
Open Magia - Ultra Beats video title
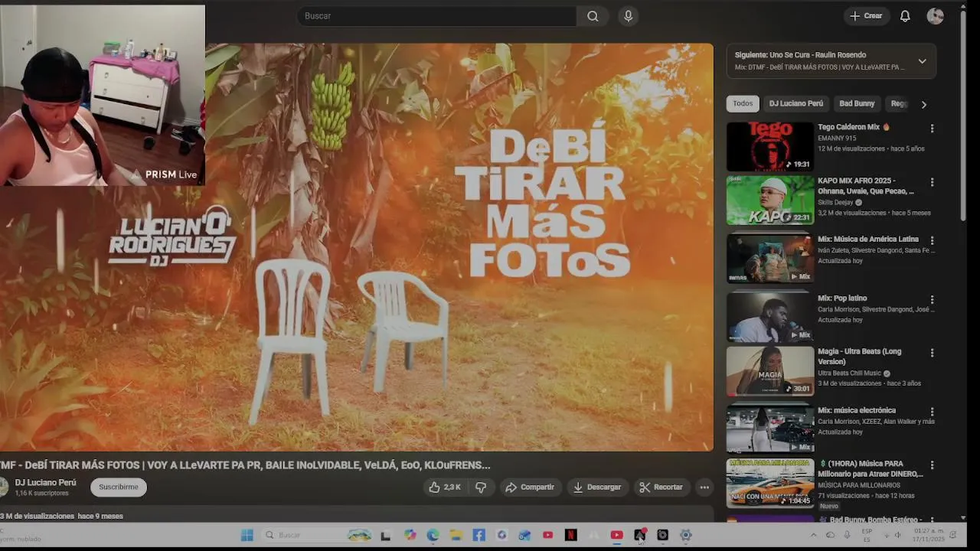(859, 356)
